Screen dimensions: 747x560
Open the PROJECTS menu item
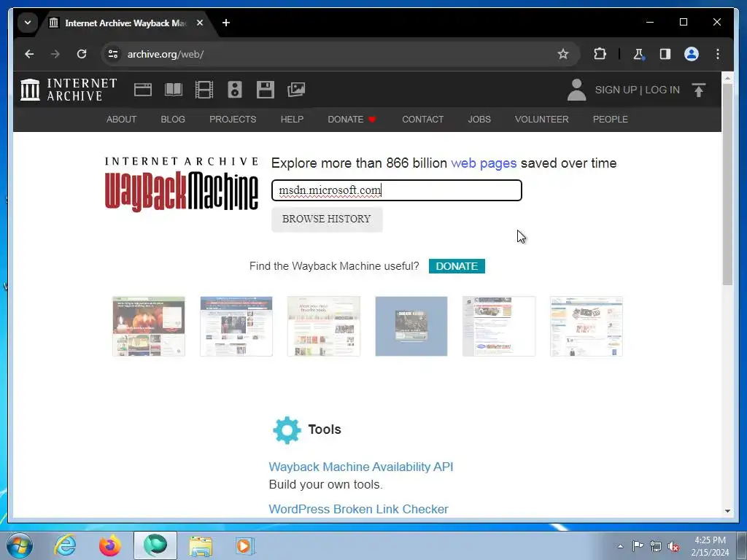click(x=233, y=120)
